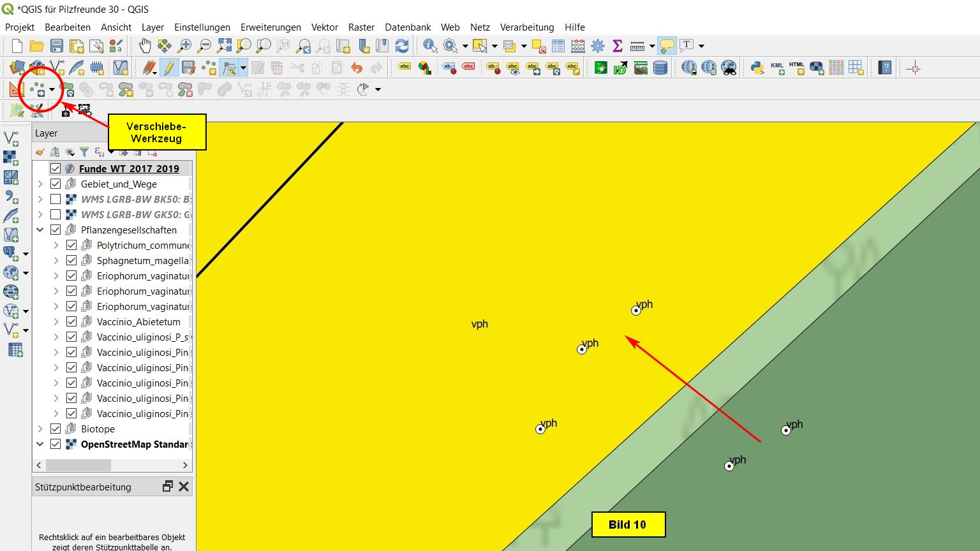This screenshot has height=551, width=980.
Task: Hide the Biotope layer
Action: [x=56, y=429]
